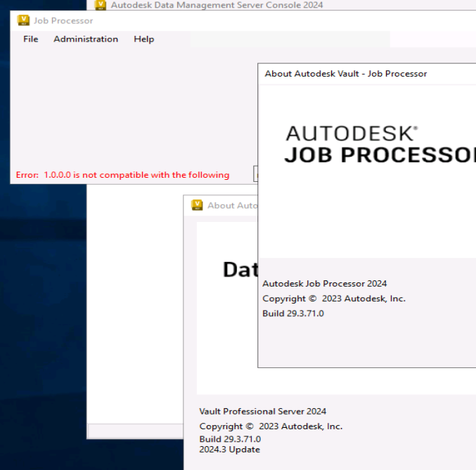
Task: Select the red compatibility error message
Action: 122,175
